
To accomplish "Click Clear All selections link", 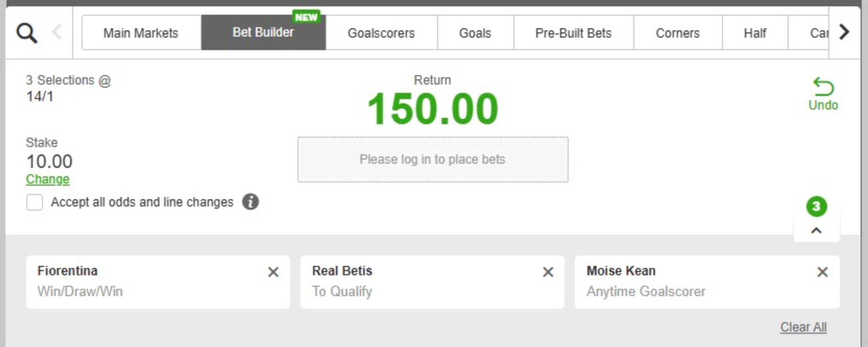I will (803, 327).
